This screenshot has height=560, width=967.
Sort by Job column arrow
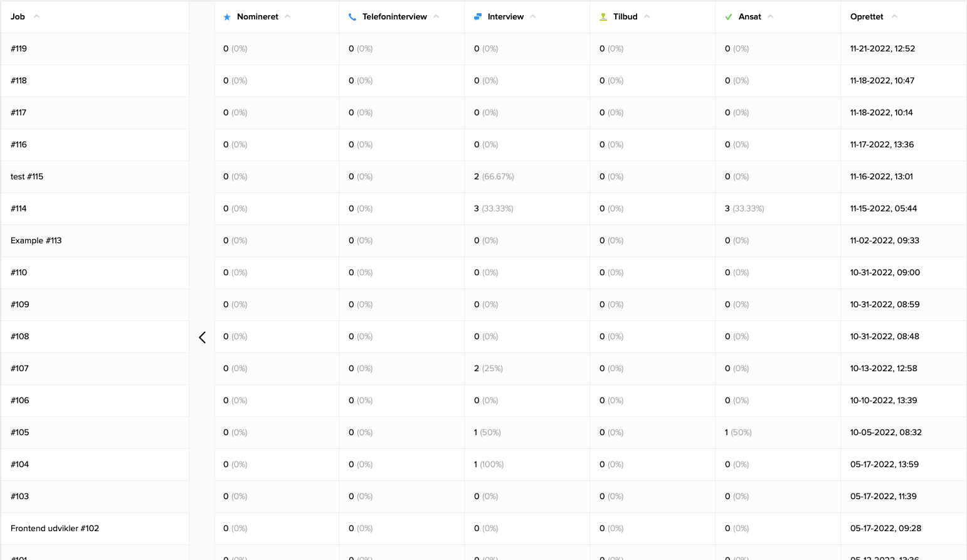36,17
